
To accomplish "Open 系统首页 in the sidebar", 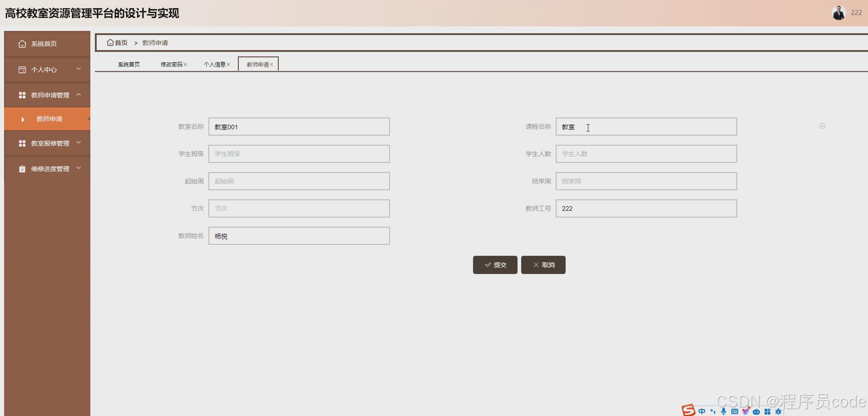I will pyautogui.click(x=47, y=44).
